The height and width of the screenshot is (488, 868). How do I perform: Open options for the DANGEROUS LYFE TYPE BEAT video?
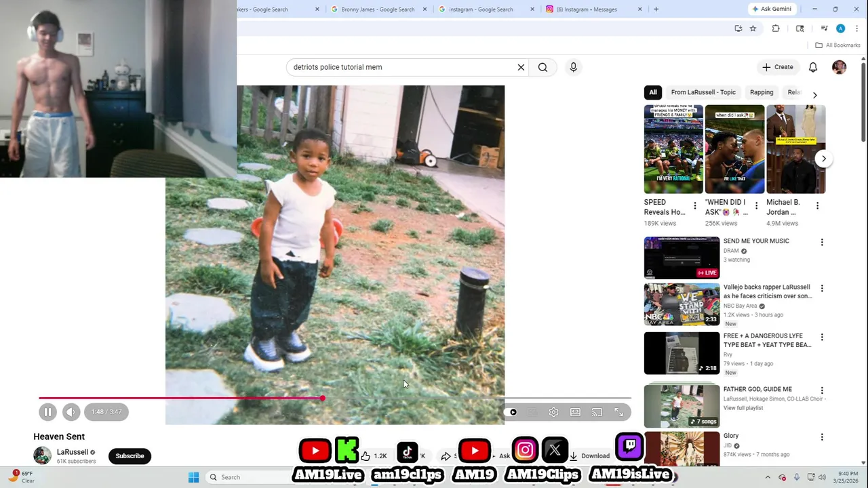pyautogui.click(x=822, y=337)
